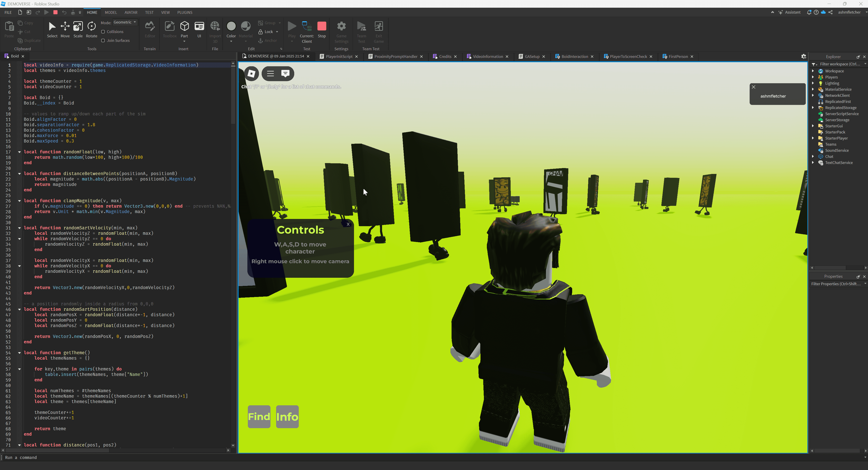Click the Filter Properties search field
This screenshot has height=470, width=868.
pos(836,284)
